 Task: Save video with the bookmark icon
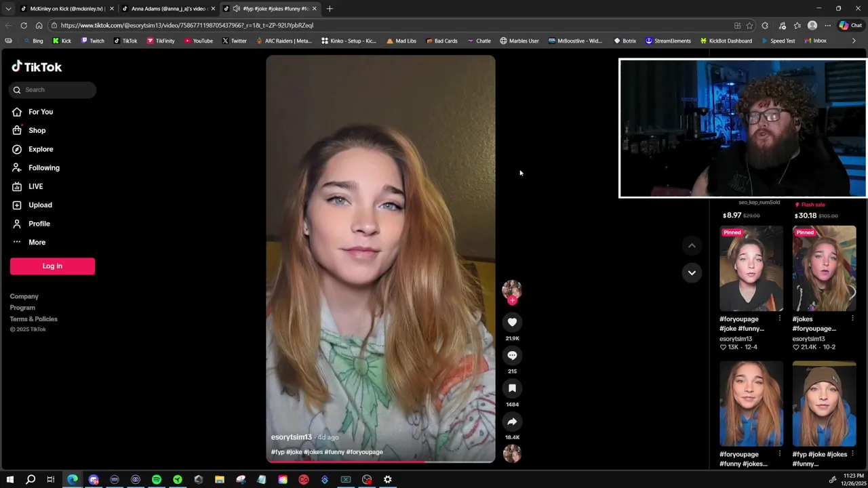pyautogui.click(x=512, y=388)
